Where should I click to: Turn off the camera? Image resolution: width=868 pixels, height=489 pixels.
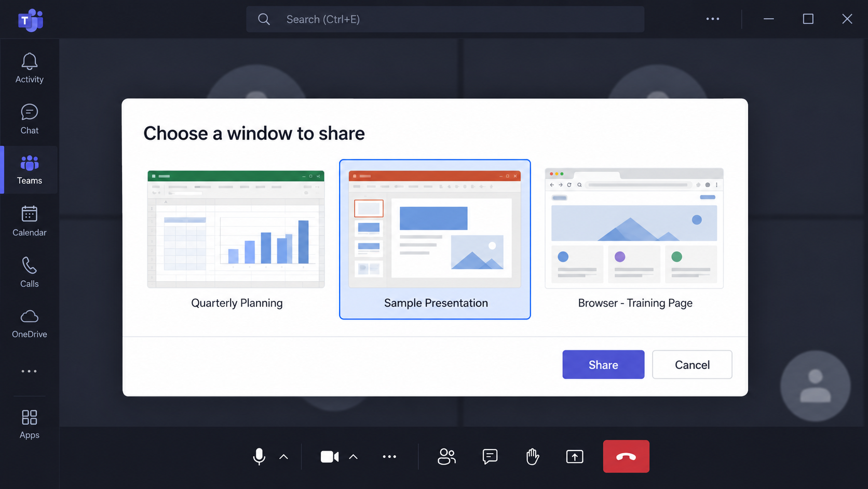point(330,456)
